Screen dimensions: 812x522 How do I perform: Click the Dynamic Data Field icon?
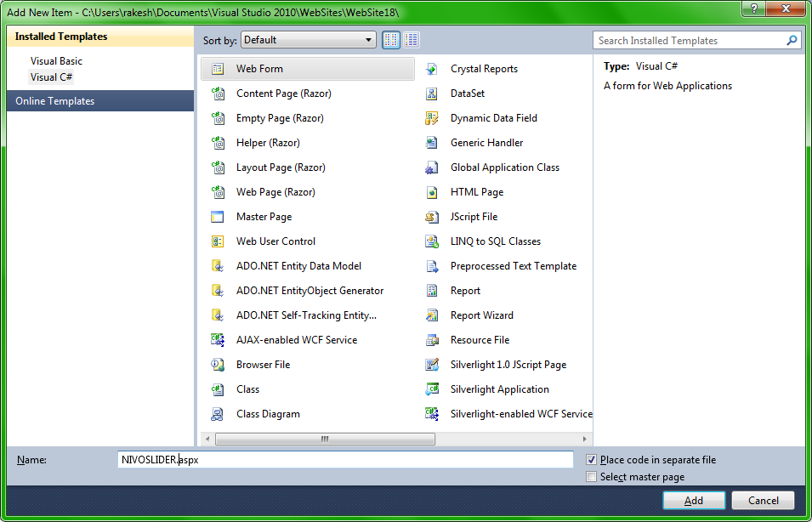click(432, 118)
